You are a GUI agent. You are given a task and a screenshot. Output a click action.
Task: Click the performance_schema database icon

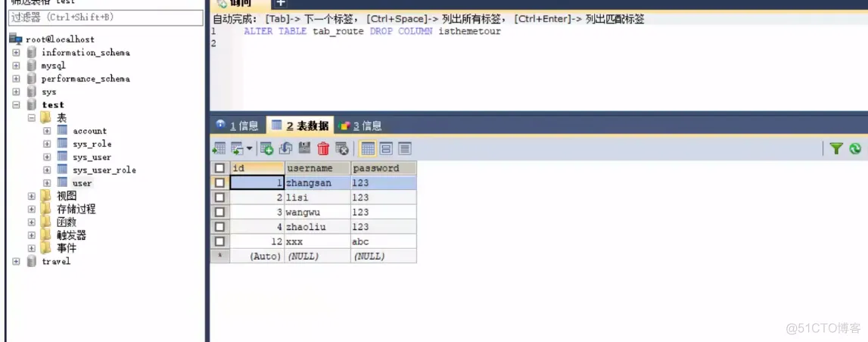pyautogui.click(x=32, y=79)
